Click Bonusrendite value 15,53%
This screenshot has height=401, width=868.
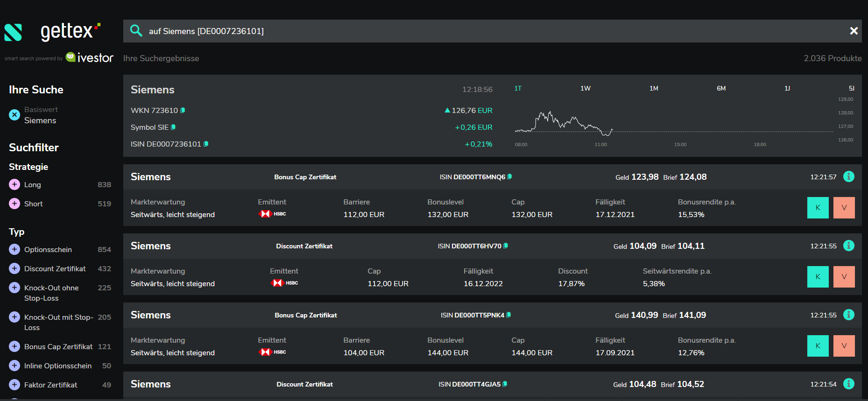tap(691, 214)
